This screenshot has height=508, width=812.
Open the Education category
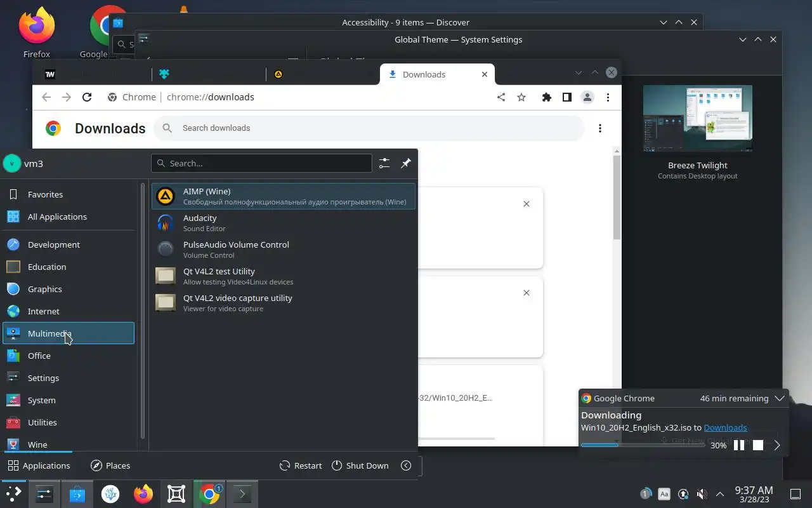click(69, 267)
